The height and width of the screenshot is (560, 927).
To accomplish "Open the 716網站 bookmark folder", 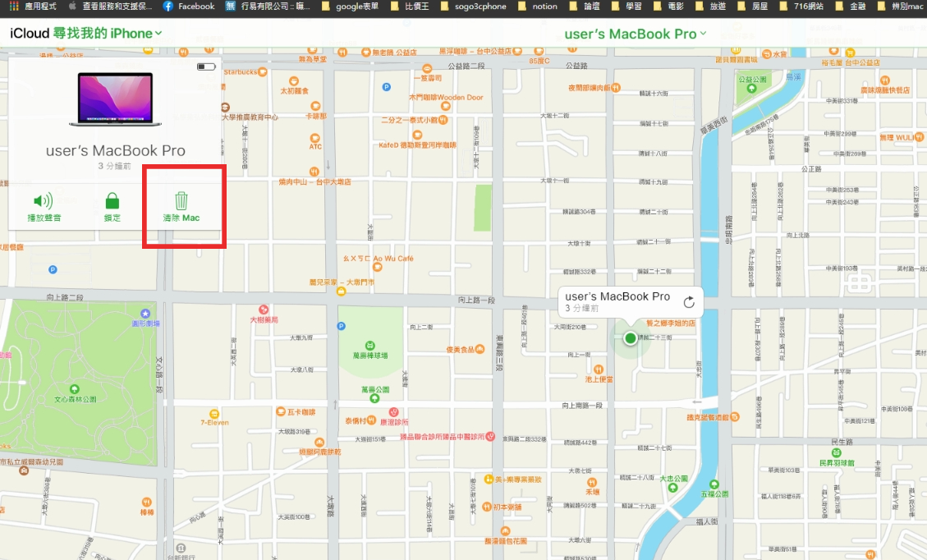I will pyautogui.click(x=801, y=7).
